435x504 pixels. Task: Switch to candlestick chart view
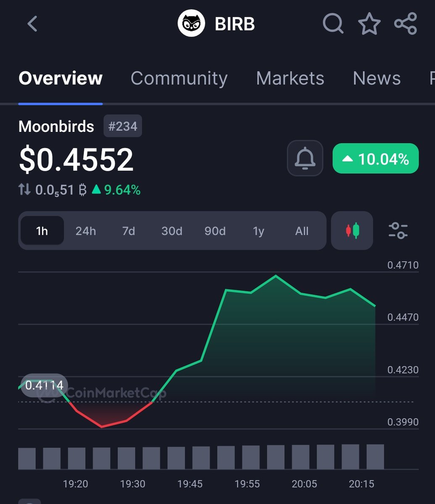pyautogui.click(x=352, y=231)
